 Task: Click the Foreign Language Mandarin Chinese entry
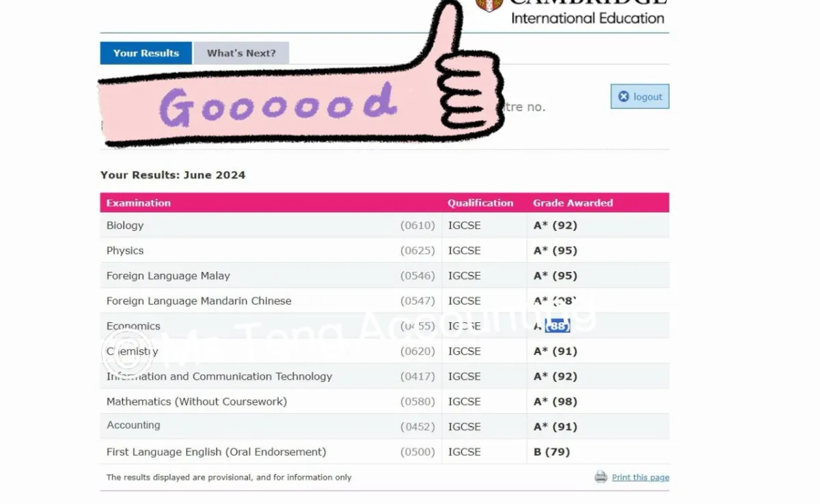199,301
